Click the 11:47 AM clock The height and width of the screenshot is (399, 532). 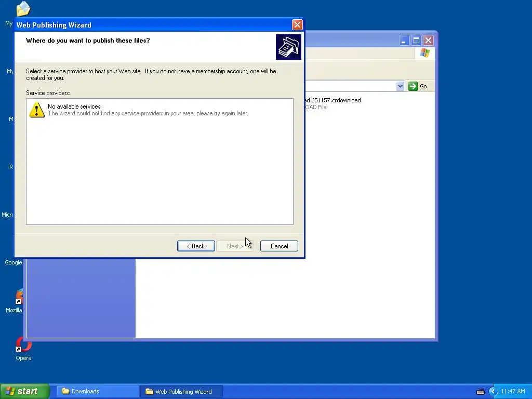click(513, 392)
